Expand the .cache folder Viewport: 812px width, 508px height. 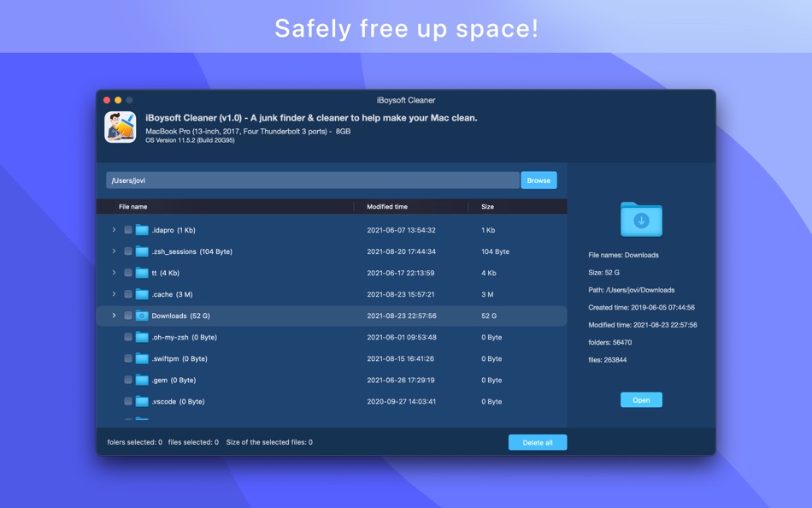(114, 294)
